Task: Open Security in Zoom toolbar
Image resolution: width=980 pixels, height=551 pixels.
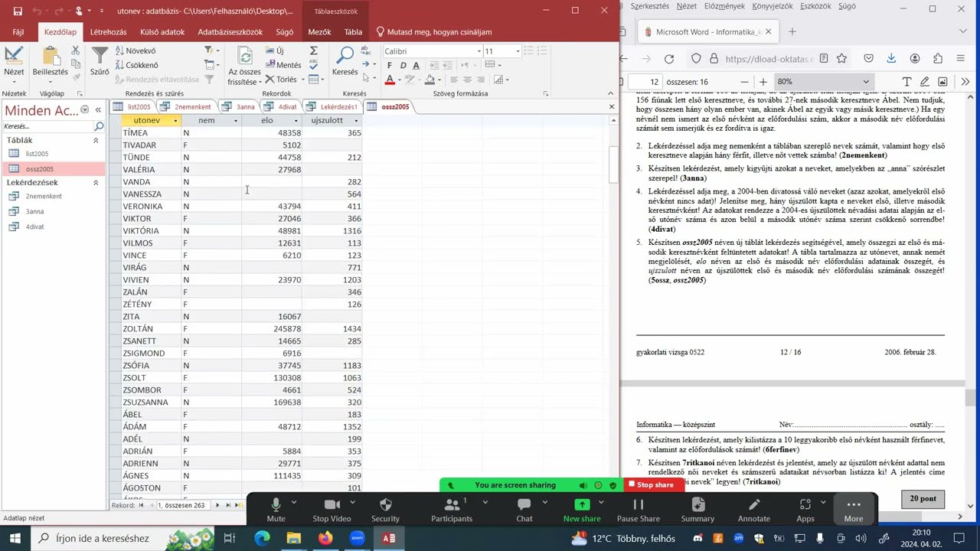Action: coord(385,510)
